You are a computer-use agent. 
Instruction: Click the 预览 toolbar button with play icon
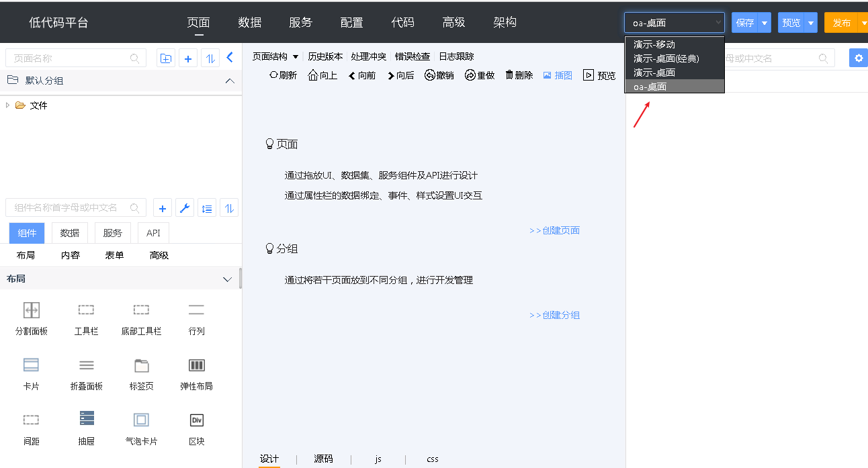[599, 75]
